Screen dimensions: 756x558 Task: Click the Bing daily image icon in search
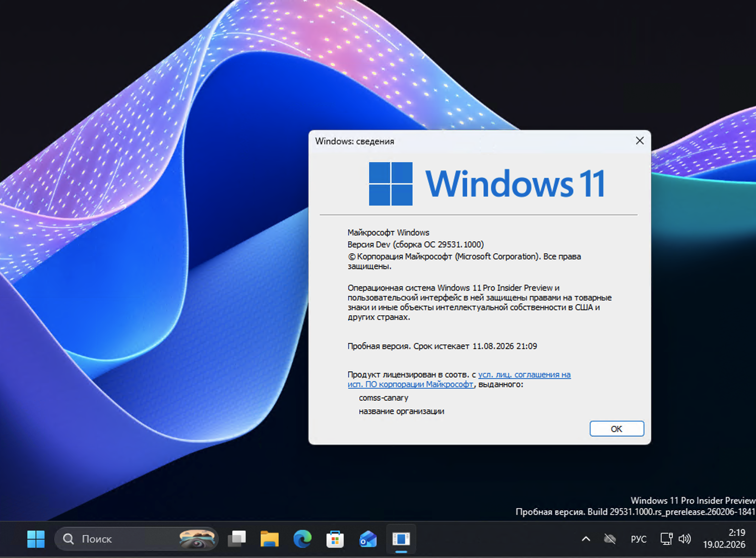click(198, 538)
